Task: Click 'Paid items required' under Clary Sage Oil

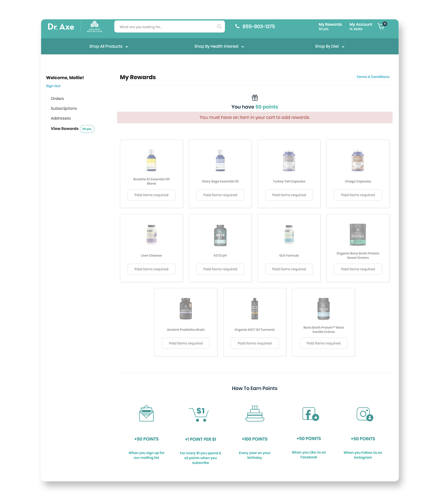Action: [x=220, y=195]
